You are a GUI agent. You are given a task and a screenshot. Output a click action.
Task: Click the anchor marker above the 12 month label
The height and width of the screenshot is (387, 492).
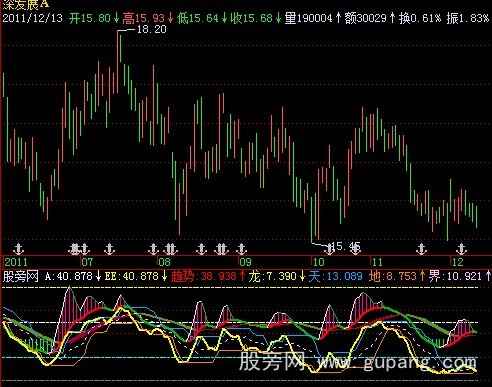[461, 249]
